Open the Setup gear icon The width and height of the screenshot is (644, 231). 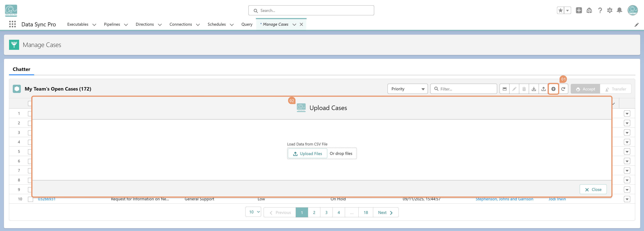[x=609, y=10]
